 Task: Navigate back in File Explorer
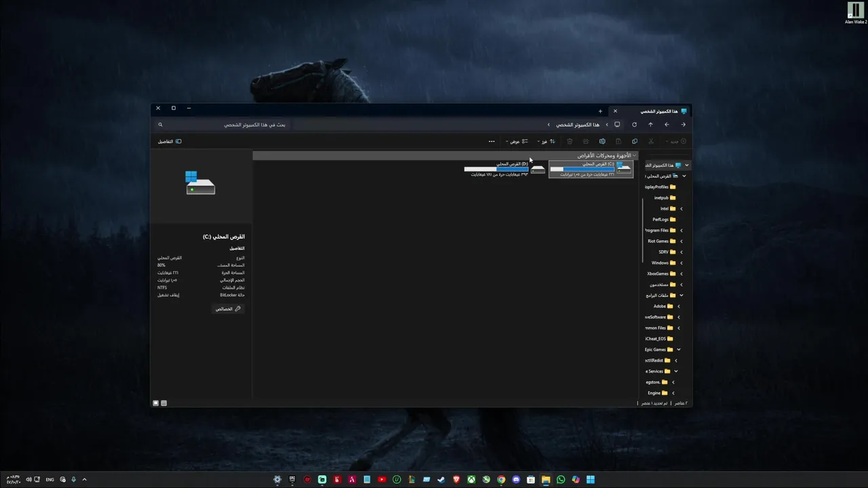pyautogui.click(x=683, y=125)
